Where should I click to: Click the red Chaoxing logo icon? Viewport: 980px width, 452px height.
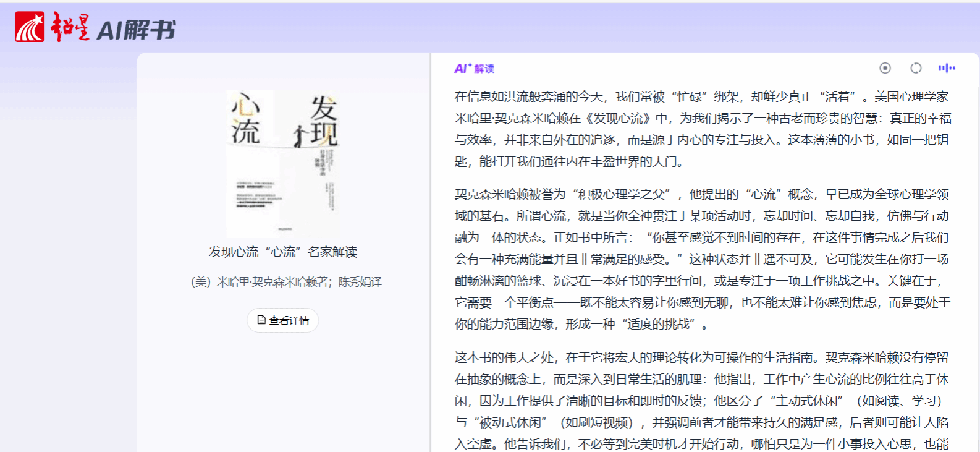click(x=30, y=27)
